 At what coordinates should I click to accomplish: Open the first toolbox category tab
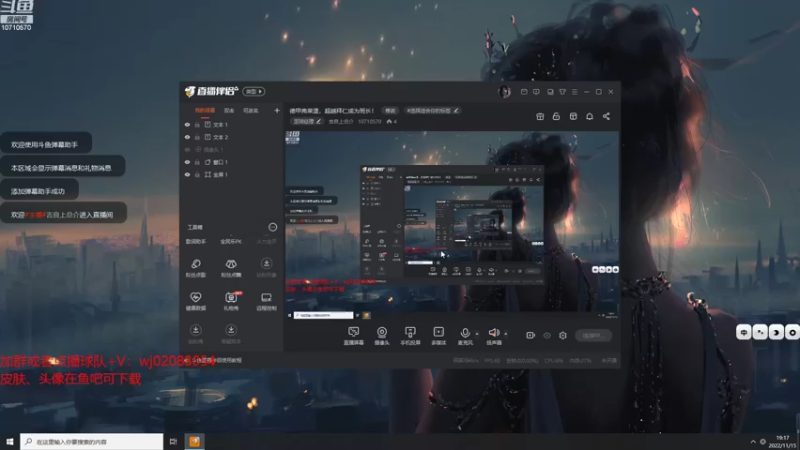(x=196, y=241)
